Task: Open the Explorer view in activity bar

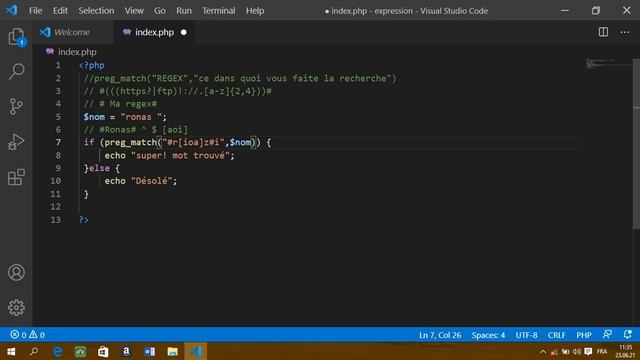Action: click(16, 37)
